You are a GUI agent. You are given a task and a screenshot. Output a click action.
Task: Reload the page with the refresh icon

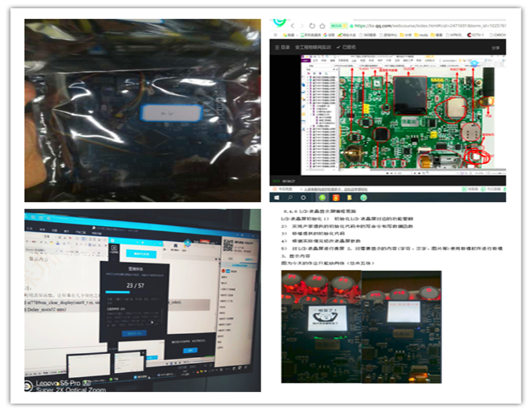coord(312,26)
